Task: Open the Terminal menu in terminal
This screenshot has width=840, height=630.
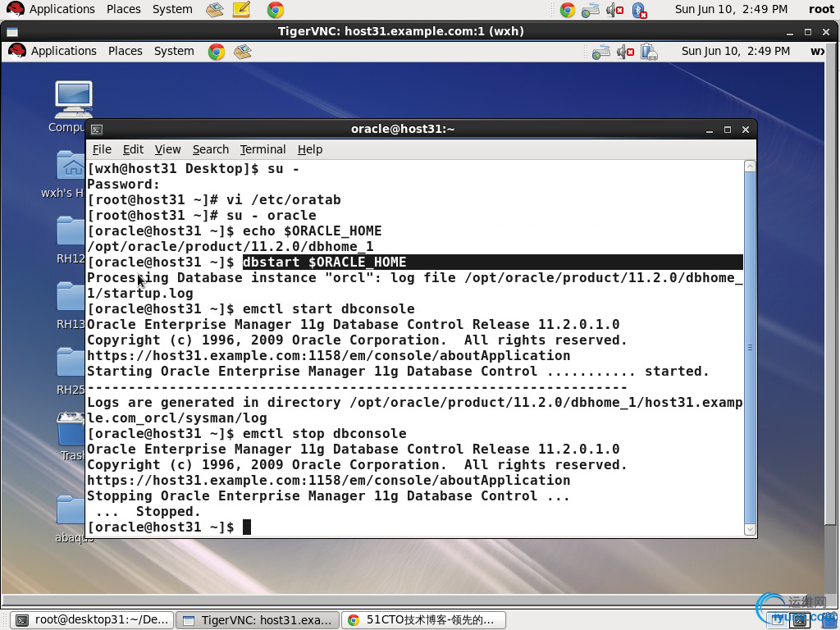Action: [262, 149]
